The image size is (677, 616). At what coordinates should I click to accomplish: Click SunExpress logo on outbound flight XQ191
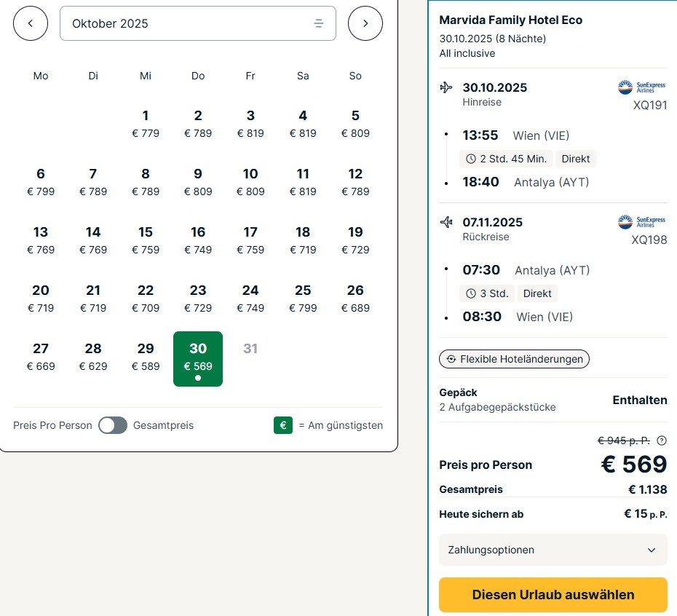coord(641,87)
